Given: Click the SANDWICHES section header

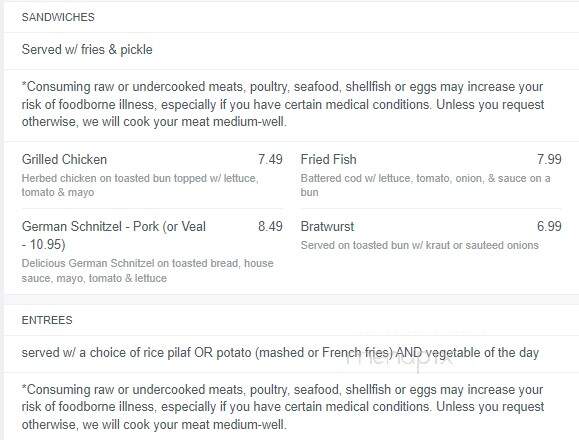Looking at the screenshot, I should [x=58, y=17].
